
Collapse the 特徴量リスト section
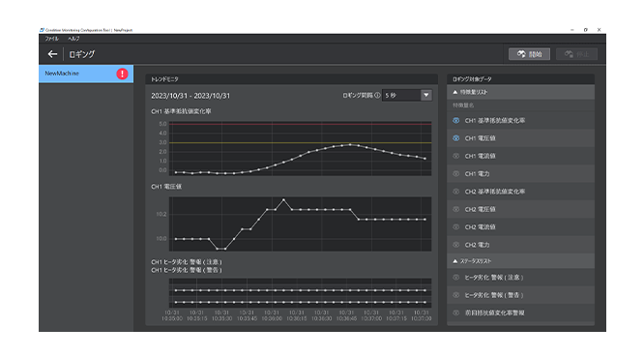click(x=455, y=92)
